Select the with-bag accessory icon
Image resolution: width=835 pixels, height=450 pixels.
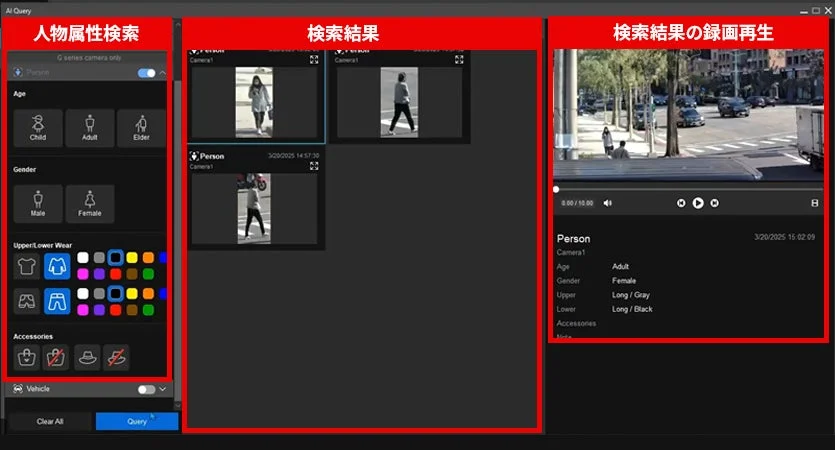coord(27,357)
